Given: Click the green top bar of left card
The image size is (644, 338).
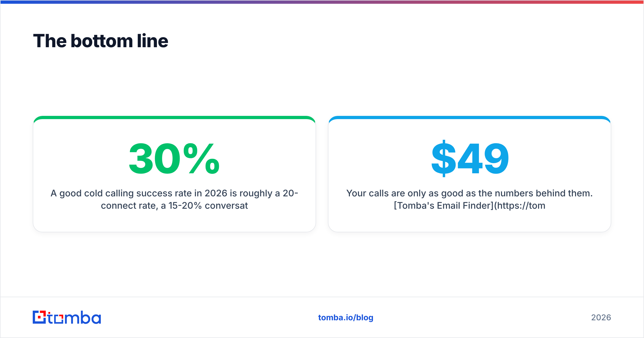Looking at the screenshot, I should click(174, 117).
